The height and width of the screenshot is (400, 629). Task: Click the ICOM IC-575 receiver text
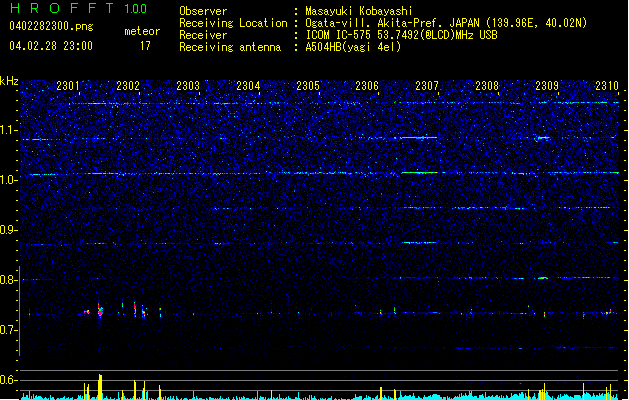point(401,35)
